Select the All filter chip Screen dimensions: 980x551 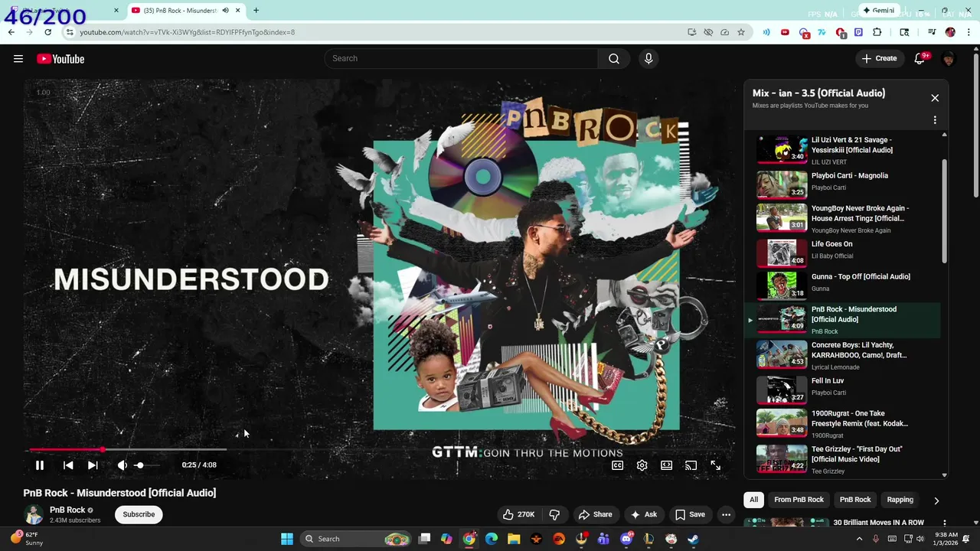[753, 500]
